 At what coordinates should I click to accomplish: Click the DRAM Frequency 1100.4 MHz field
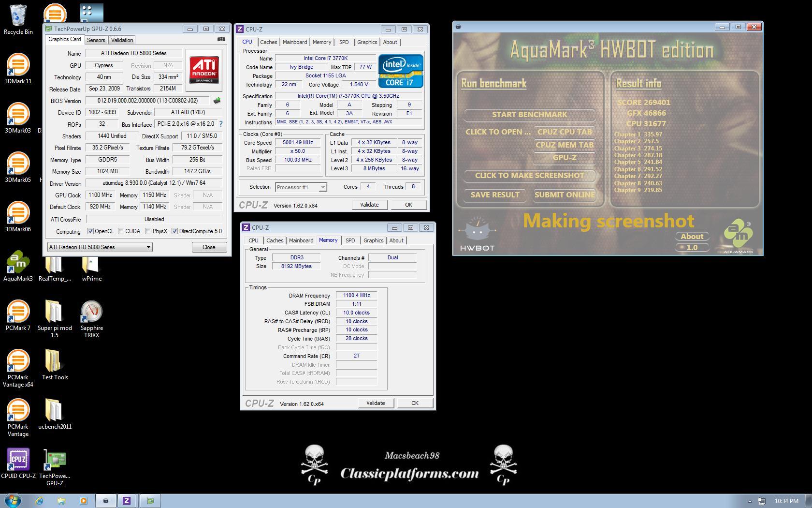(x=357, y=296)
